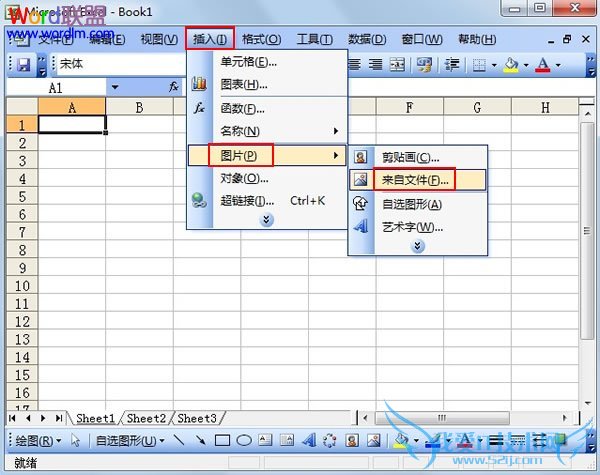Choose 剪贴画(C)... from the Picture submenu
The width and height of the screenshot is (600, 475).
click(417, 157)
